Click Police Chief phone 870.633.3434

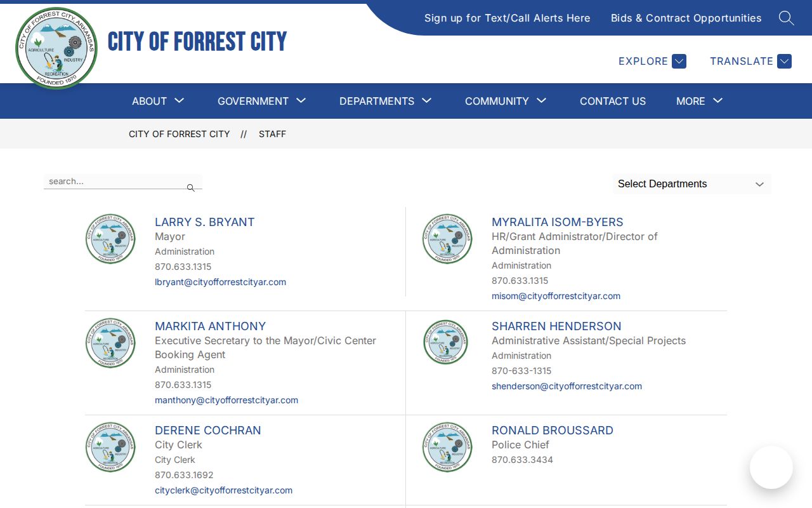[x=522, y=460]
